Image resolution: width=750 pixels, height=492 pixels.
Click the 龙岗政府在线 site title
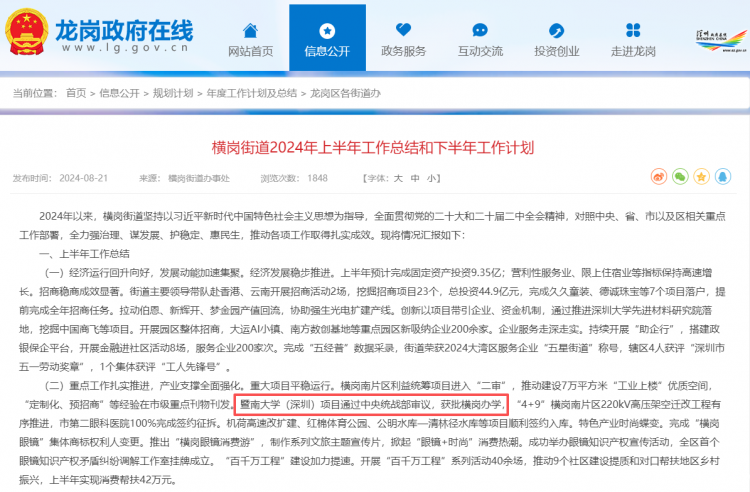pyautogui.click(x=124, y=31)
